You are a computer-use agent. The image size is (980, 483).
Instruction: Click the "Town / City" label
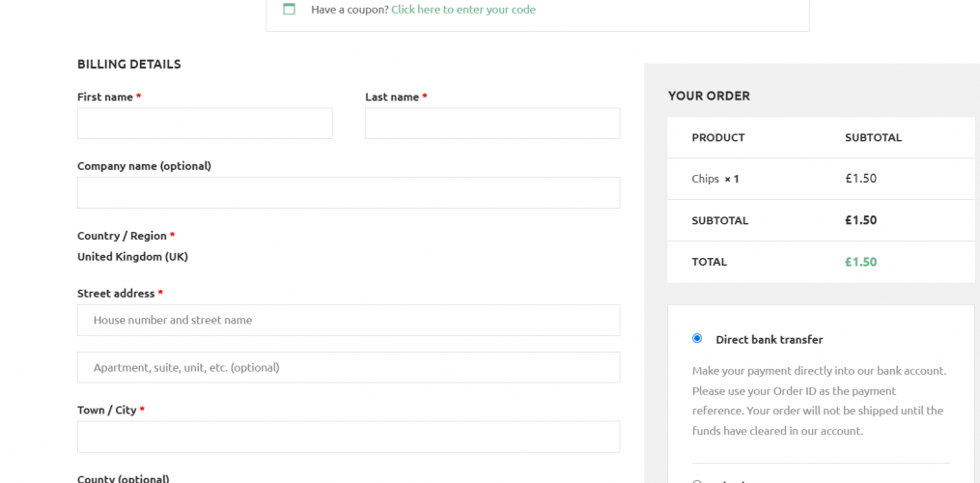pos(107,411)
